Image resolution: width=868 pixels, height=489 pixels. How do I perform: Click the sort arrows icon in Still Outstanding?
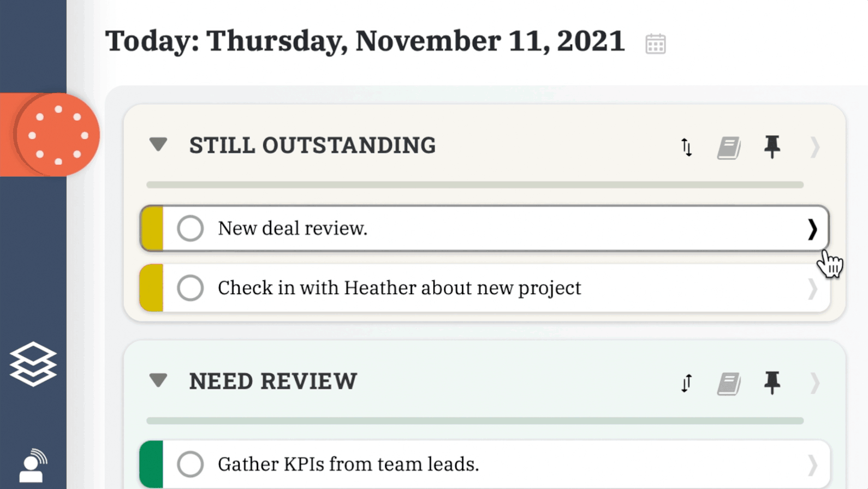click(x=686, y=147)
